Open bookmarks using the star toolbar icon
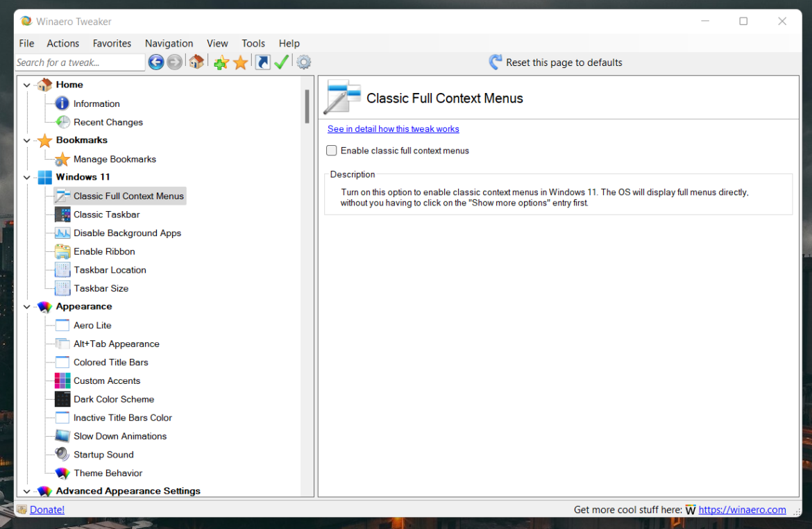This screenshot has height=529, width=812. (x=240, y=62)
